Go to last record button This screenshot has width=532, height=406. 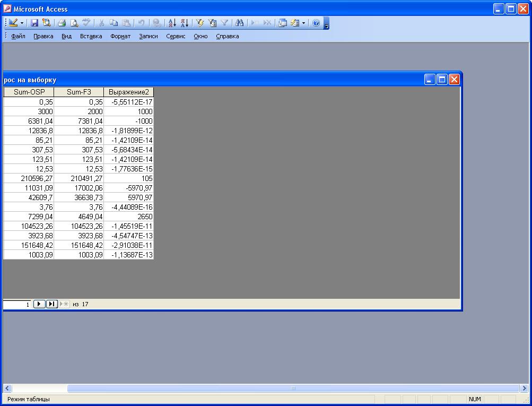tap(51, 304)
